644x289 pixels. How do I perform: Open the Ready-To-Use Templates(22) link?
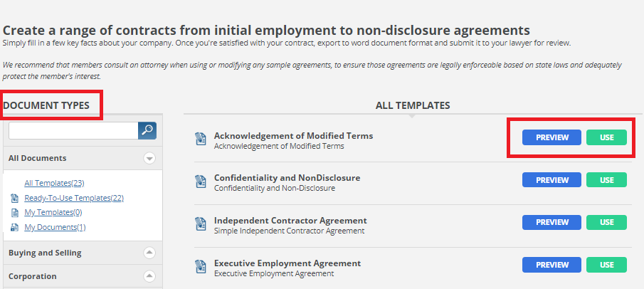(x=74, y=198)
